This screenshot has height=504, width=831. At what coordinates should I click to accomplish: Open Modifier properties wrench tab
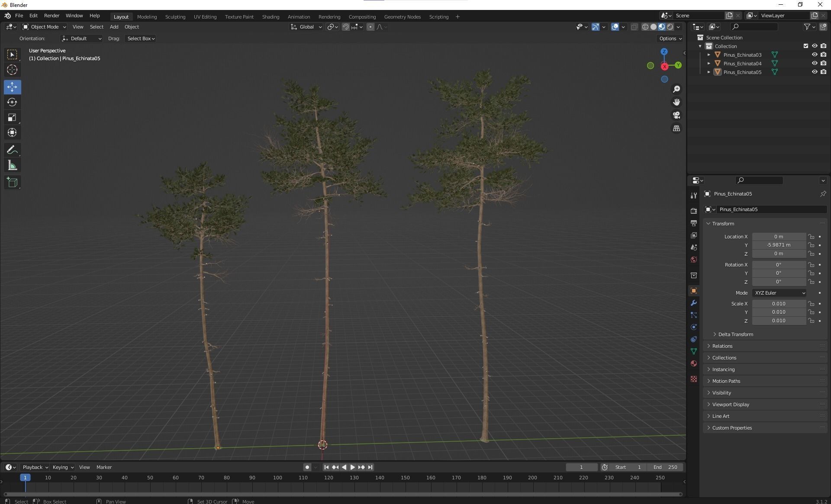pos(694,303)
